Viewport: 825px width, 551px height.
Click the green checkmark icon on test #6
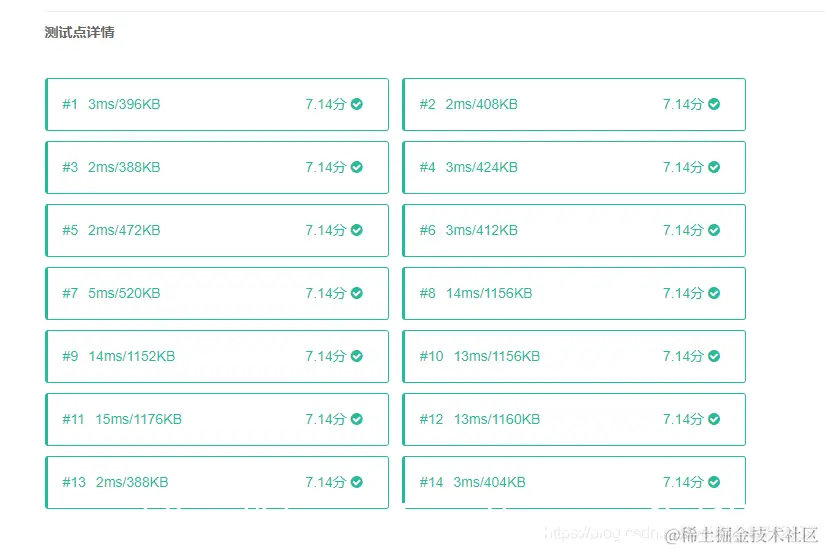click(x=714, y=230)
